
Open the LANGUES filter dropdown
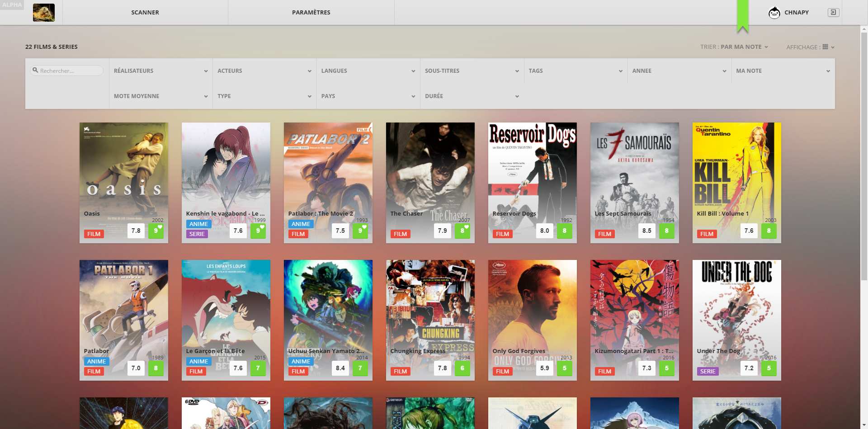pyautogui.click(x=368, y=71)
